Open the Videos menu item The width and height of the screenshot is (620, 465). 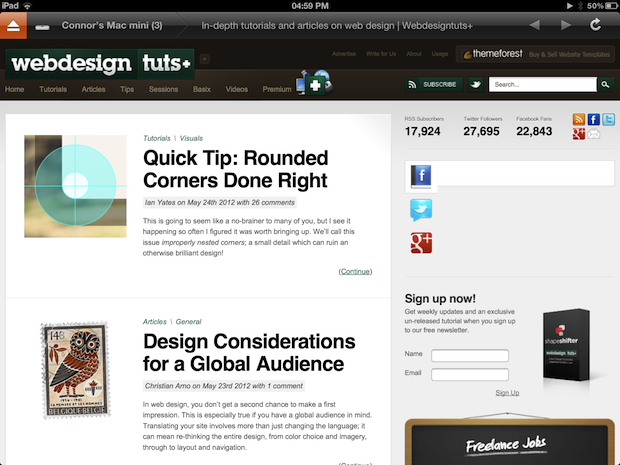[x=236, y=89]
